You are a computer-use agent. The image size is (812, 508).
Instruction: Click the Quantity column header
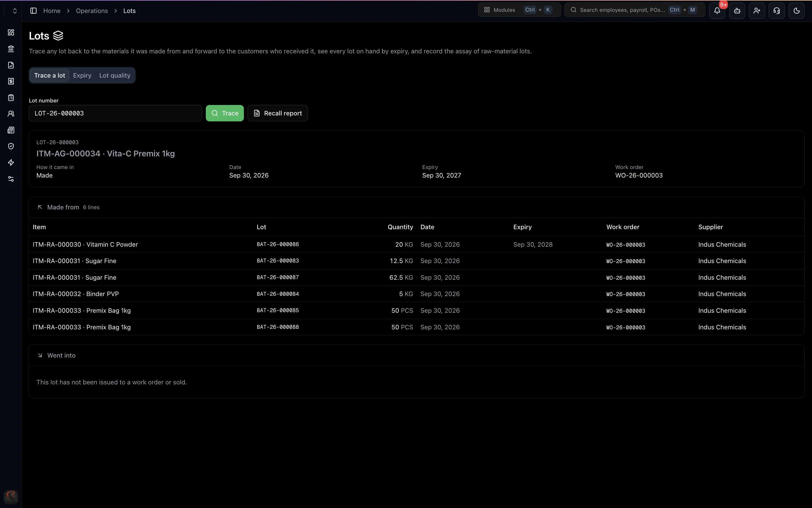click(400, 227)
